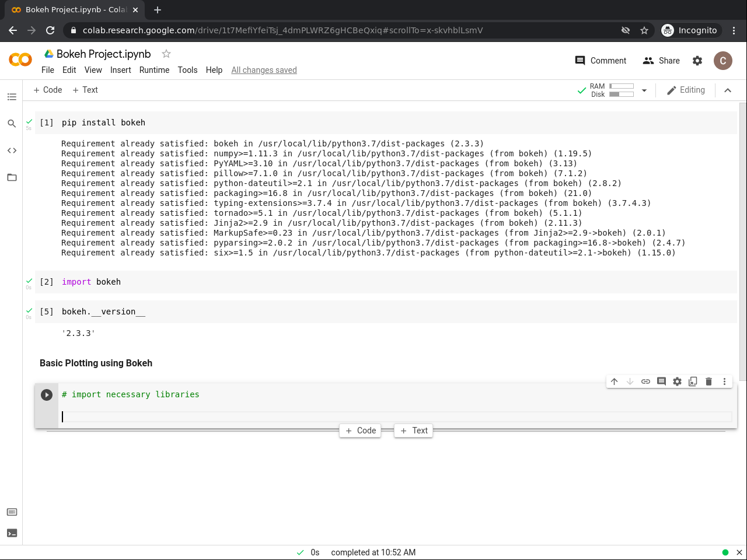Open more cell actions menu
This screenshot has width=747, height=560.
click(x=724, y=381)
